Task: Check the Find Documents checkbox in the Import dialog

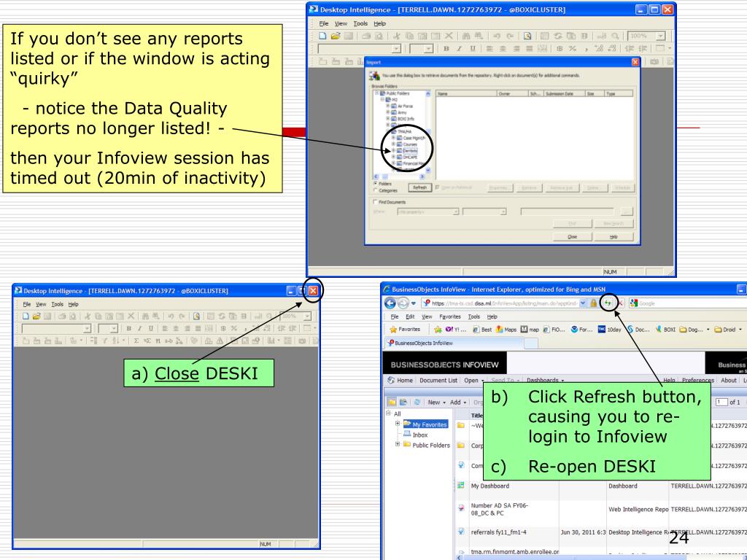Action: point(376,202)
